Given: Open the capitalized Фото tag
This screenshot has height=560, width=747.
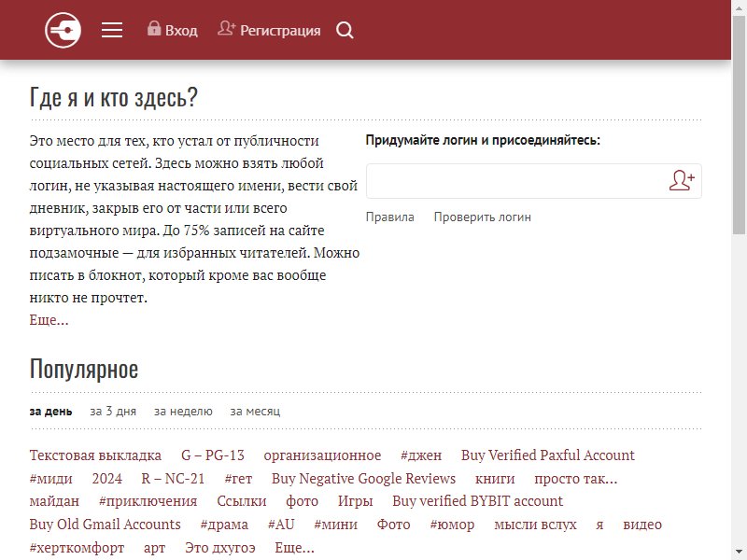Looking at the screenshot, I should 393,525.
